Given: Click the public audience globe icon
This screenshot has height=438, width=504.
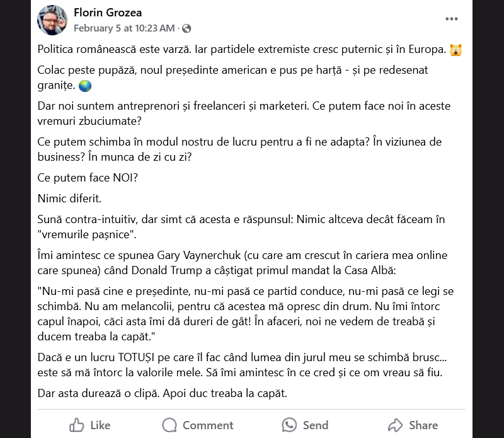Looking at the screenshot, I should point(186,28).
